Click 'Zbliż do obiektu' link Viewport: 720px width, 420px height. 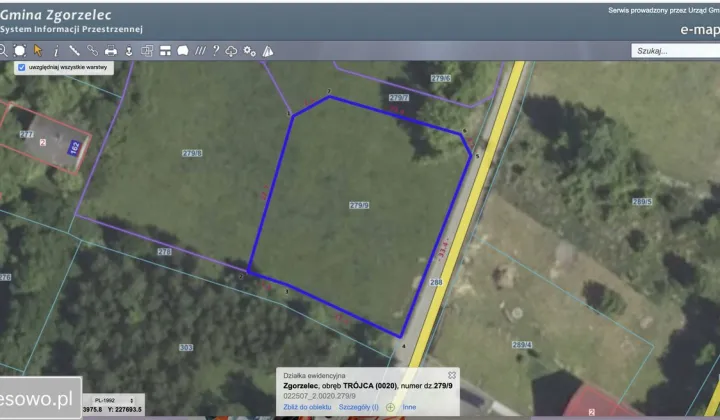click(x=307, y=407)
